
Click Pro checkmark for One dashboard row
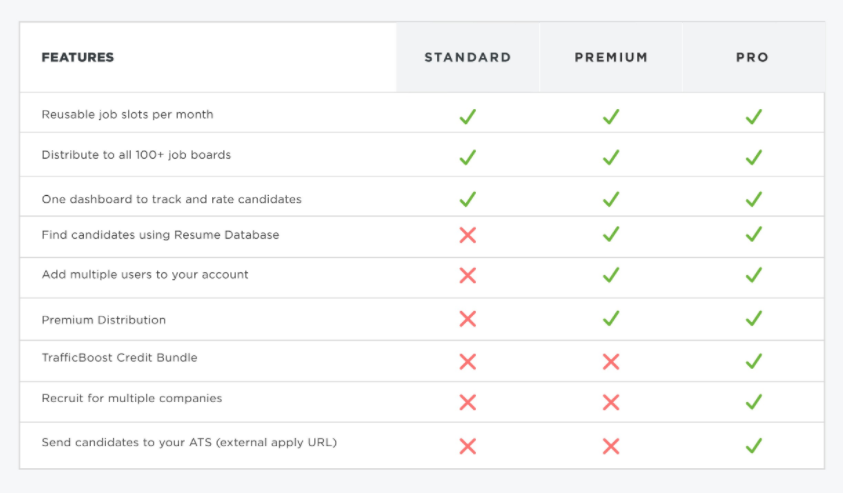(754, 199)
